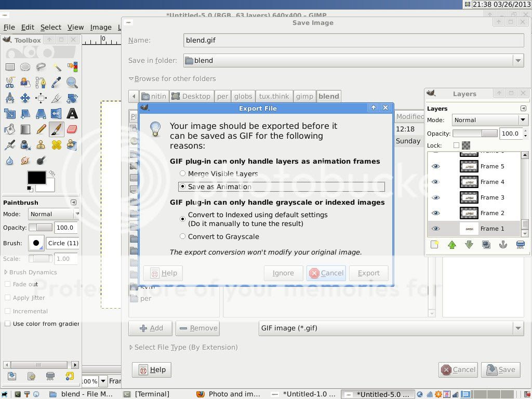Duplicate the layer in Layers panel
The width and height of the screenshot is (532, 399).
coord(486,245)
